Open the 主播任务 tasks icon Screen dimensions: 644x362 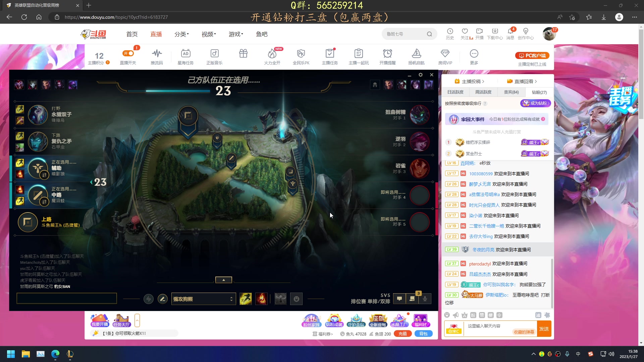click(x=330, y=54)
